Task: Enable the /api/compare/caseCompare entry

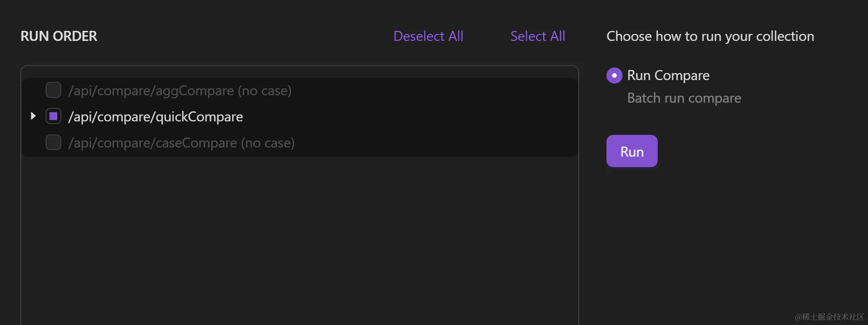Action: [53, 142]
